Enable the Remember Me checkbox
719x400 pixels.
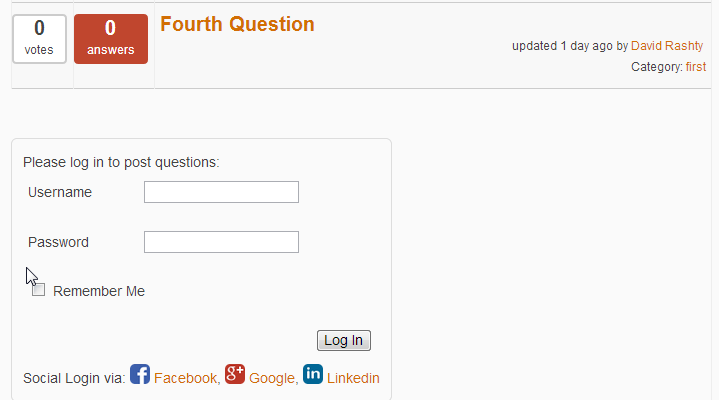pos(39,290)
